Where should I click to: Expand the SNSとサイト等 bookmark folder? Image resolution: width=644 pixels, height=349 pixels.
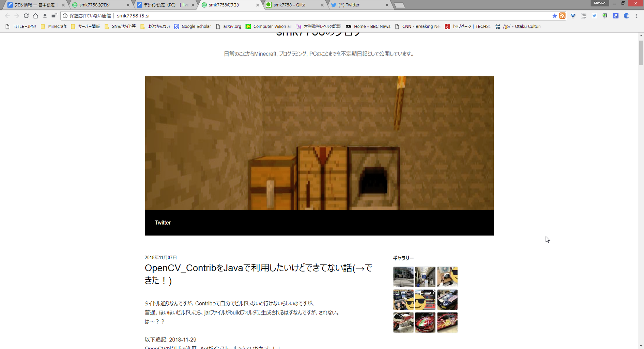pyautogui.click(x=120, y=26)
